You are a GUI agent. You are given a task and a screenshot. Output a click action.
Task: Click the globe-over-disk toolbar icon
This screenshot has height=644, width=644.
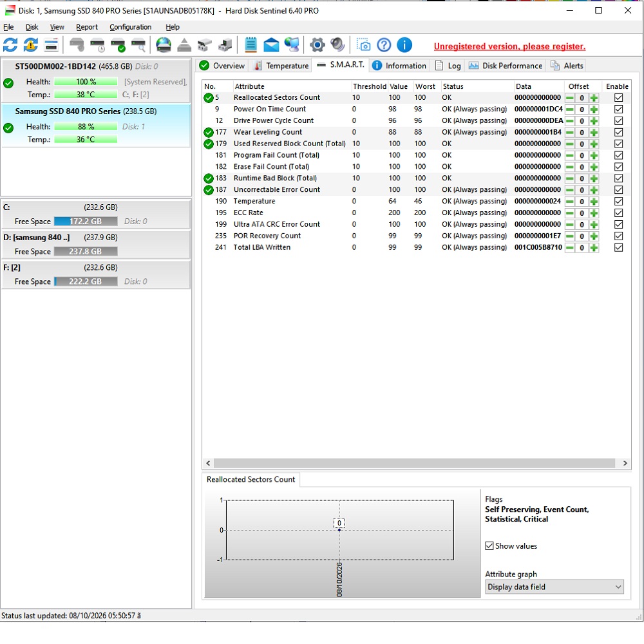click(164, 45)
